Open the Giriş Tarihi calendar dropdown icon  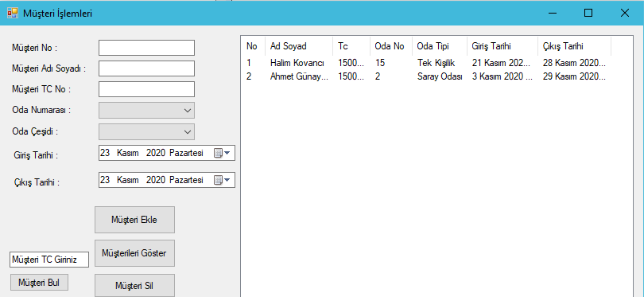coord(222,154)
